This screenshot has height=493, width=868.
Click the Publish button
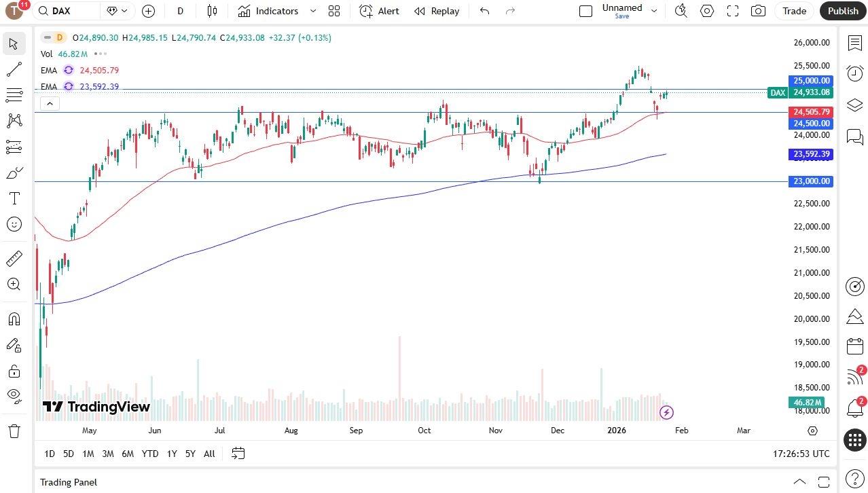842,11
